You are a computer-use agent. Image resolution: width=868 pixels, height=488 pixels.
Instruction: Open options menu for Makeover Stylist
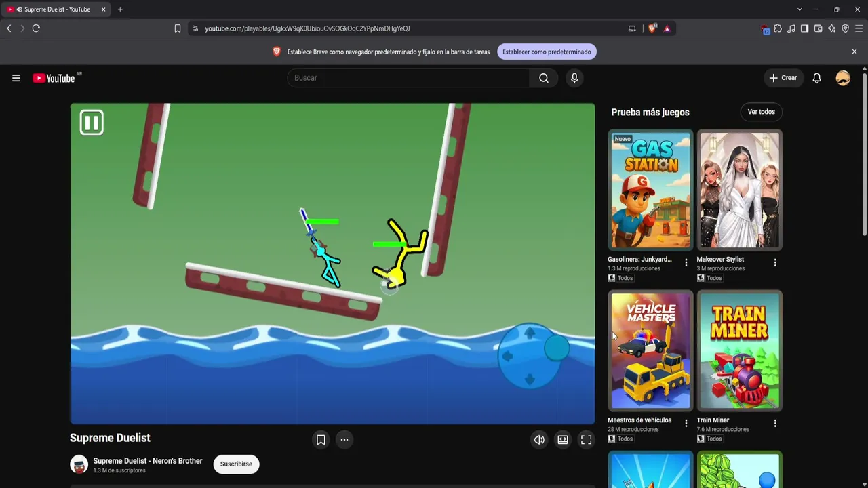pyautogui.click(x=775, y=262)
